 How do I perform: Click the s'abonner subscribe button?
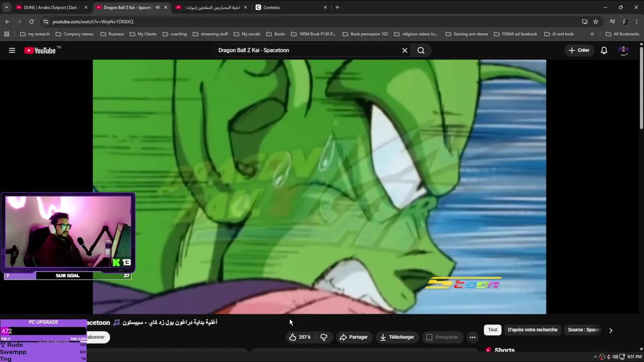[x=97, y=337]
